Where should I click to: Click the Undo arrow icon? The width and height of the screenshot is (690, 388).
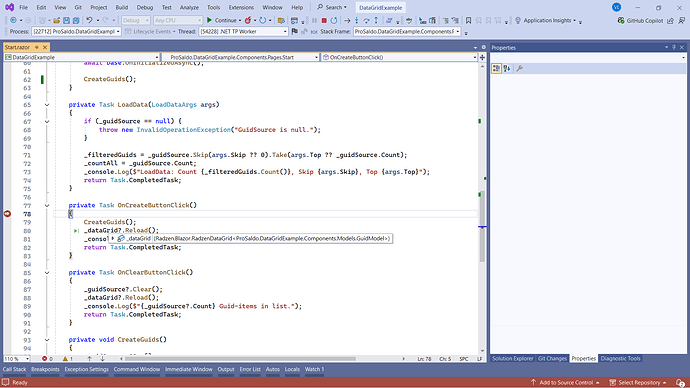click(x=89, y=20)
